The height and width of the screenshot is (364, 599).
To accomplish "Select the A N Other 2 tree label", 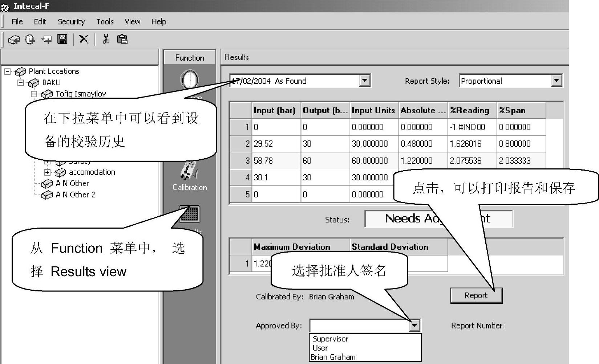I will click(76, 195).
